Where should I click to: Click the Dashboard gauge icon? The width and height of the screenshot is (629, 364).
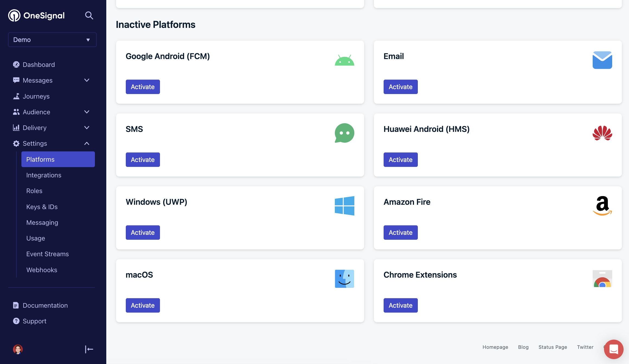click(16, 64)
